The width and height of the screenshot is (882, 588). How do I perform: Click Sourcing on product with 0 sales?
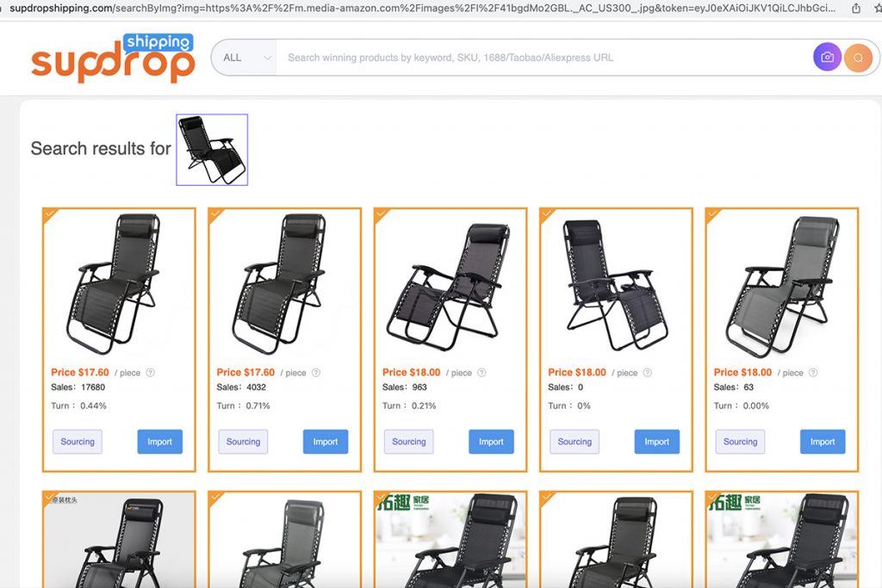(x=575, y=442)
